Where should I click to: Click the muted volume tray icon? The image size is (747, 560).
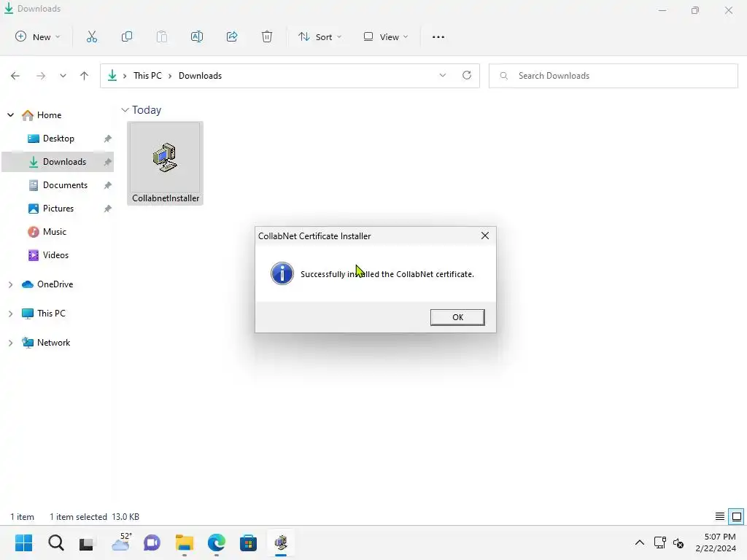click(678, 542)
